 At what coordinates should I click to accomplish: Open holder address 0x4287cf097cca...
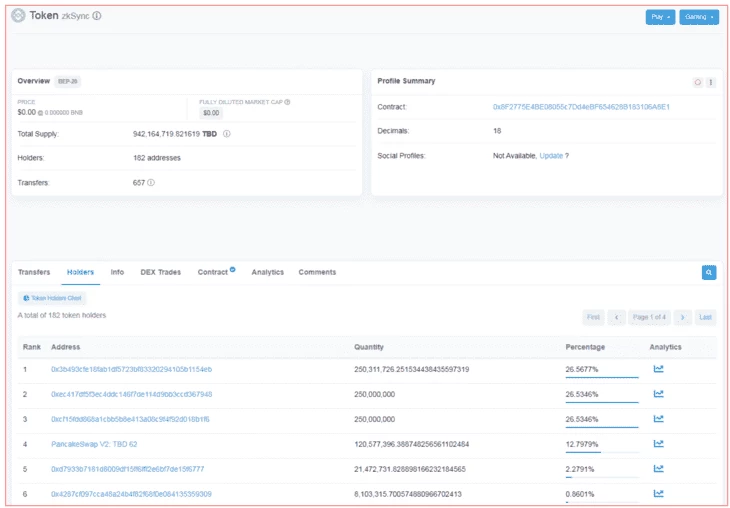(x=131, y=494)
